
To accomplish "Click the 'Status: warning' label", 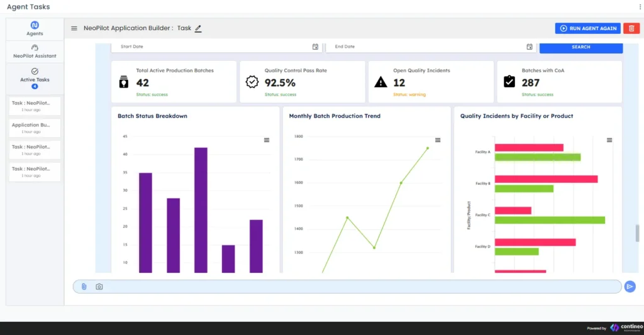I will (x=409, y=94).
